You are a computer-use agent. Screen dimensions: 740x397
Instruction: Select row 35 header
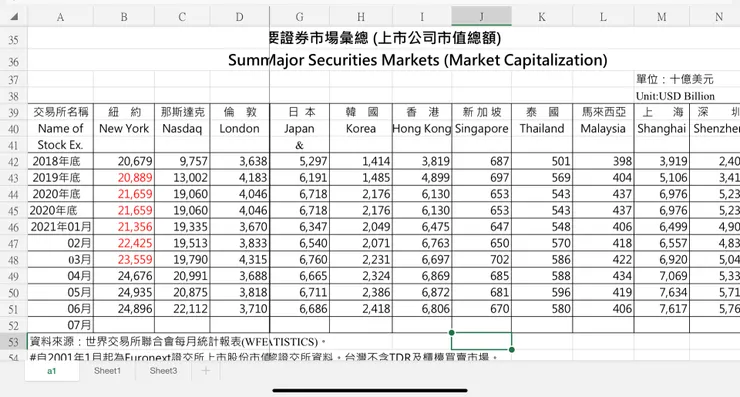coord(13,40)
